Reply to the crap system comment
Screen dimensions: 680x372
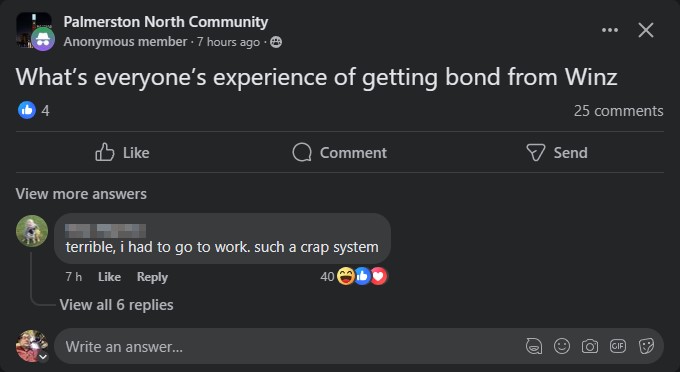pos(152,277)
